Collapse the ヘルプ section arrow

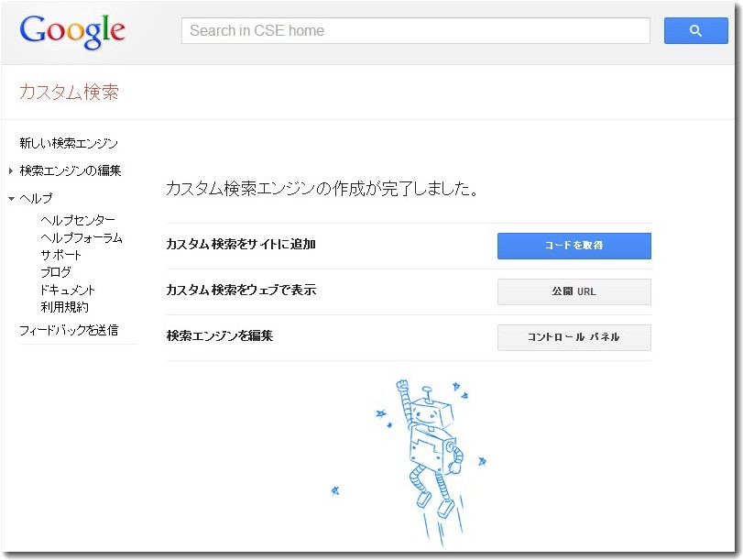point(11,199)
